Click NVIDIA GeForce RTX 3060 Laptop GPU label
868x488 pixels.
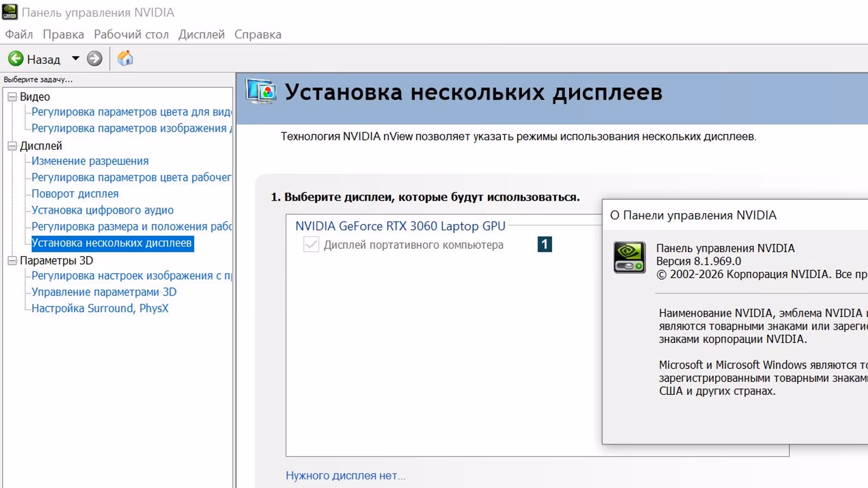[400, 226]
